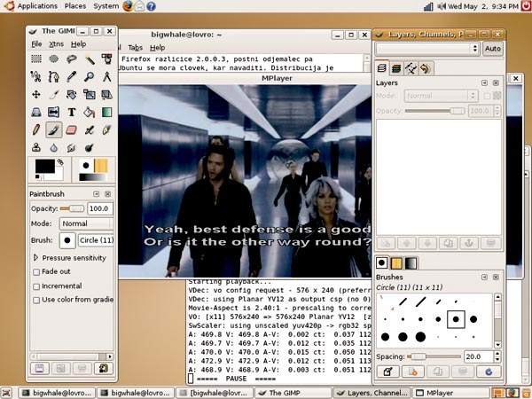Select the Perspective tool
Screen dimensions: 532x399
[36, 112]
